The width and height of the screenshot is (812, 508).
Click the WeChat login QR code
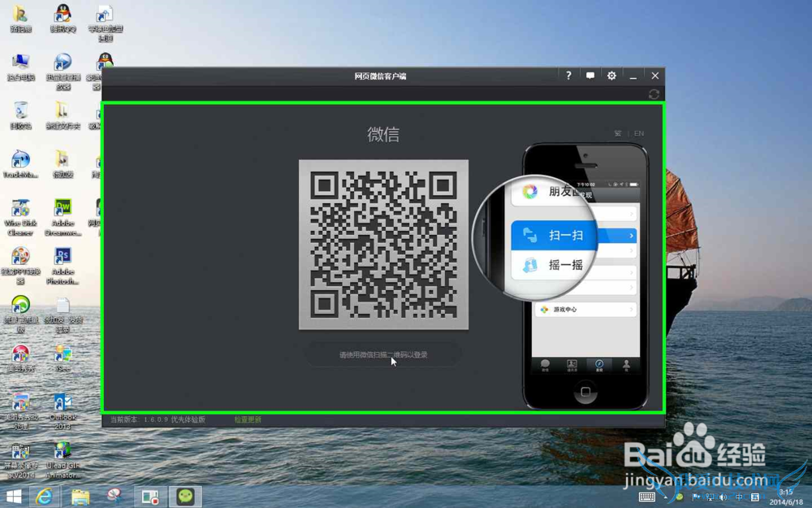[x=384, y=245]
